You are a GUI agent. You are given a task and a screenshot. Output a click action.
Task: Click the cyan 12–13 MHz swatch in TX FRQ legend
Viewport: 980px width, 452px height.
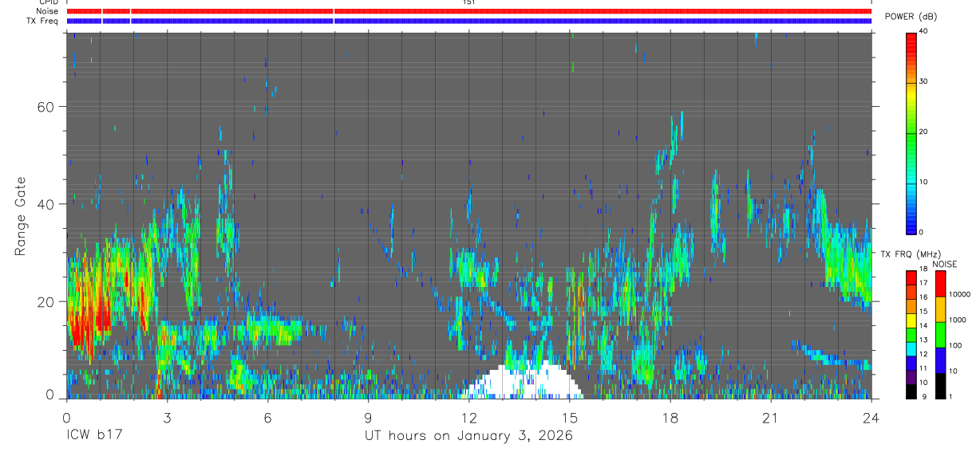coord(911,348)
